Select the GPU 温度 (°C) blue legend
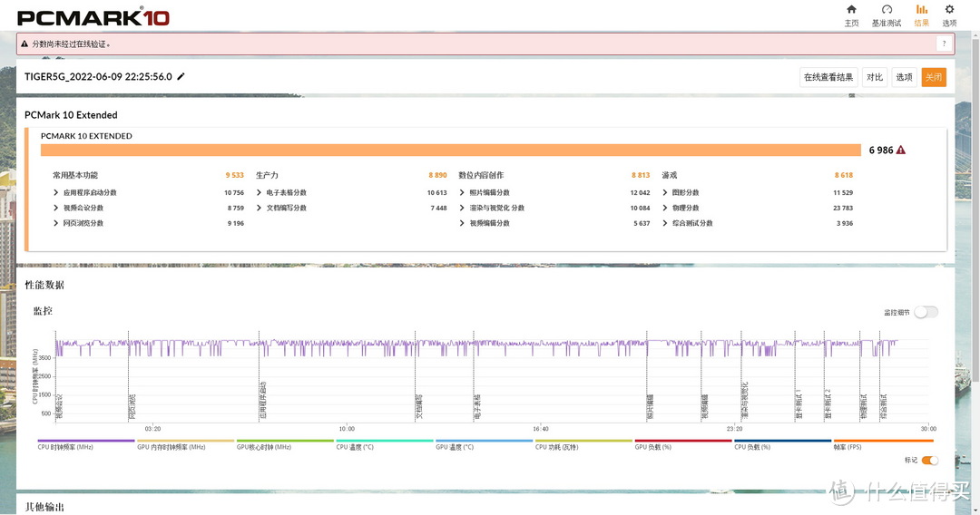 coord(484,444)
